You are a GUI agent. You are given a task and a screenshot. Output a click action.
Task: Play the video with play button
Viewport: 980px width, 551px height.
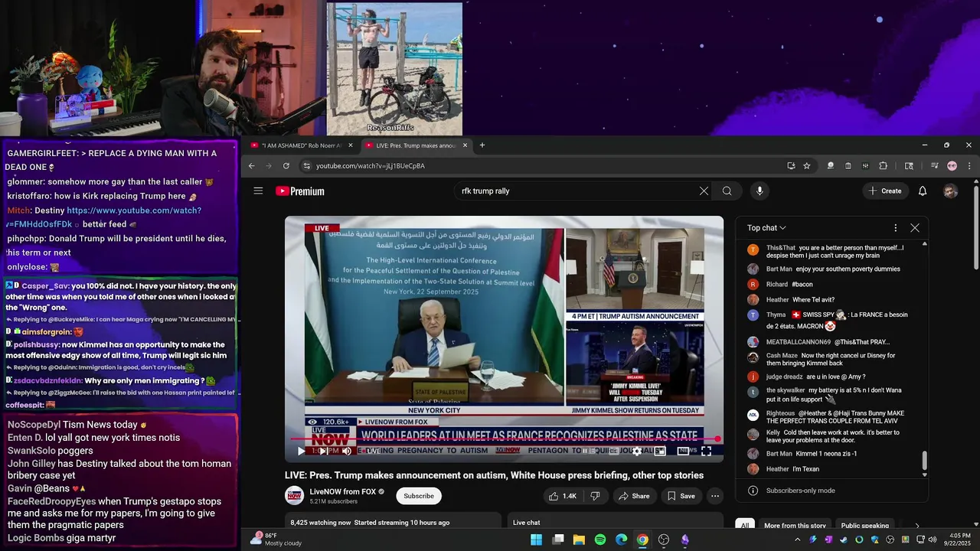pyautogui.click(x=300, y=451)
